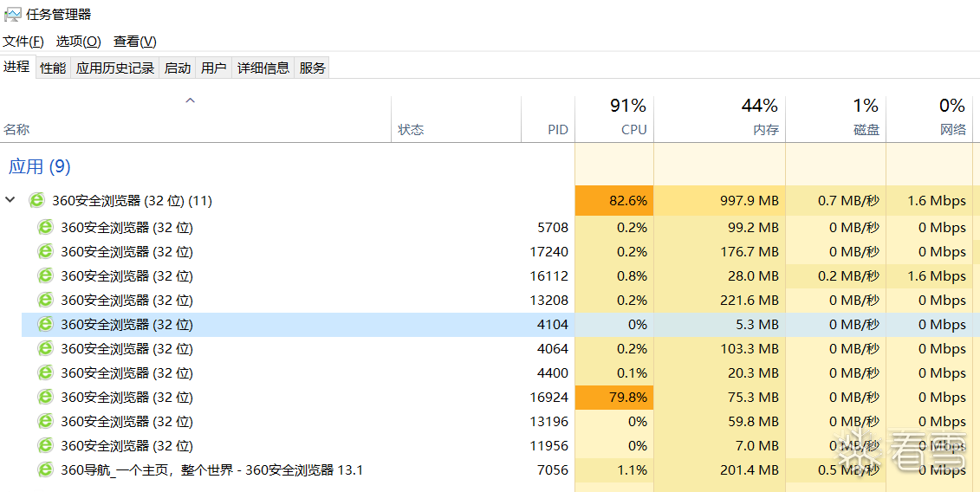
Task: Click the 1.1% CPU value
Action: (x=632, y=469)
